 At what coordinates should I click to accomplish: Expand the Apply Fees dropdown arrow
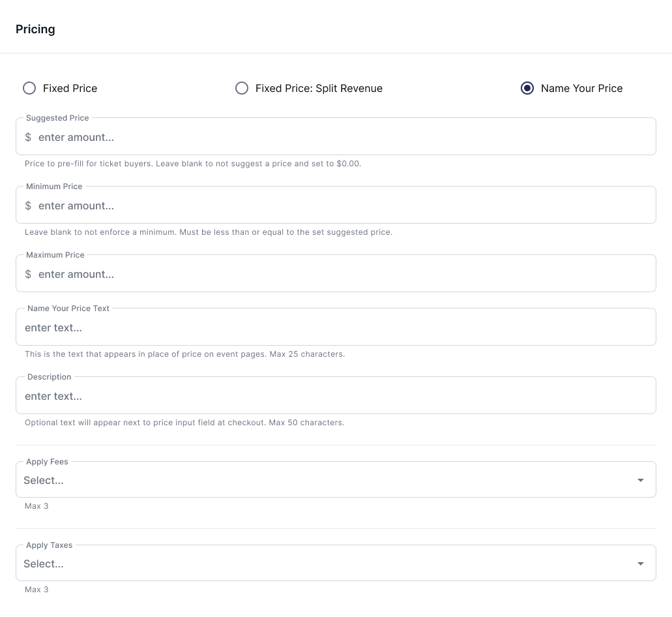(x=640, y=480)
